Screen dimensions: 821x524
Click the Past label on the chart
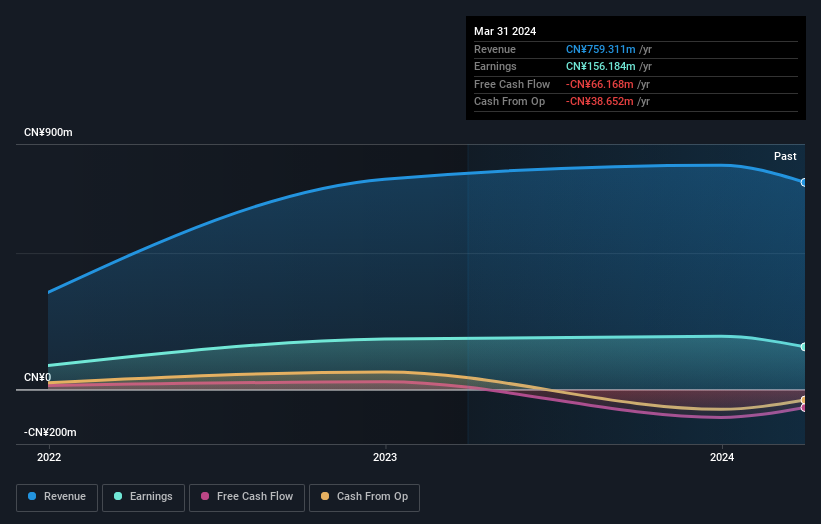[785, 157]
